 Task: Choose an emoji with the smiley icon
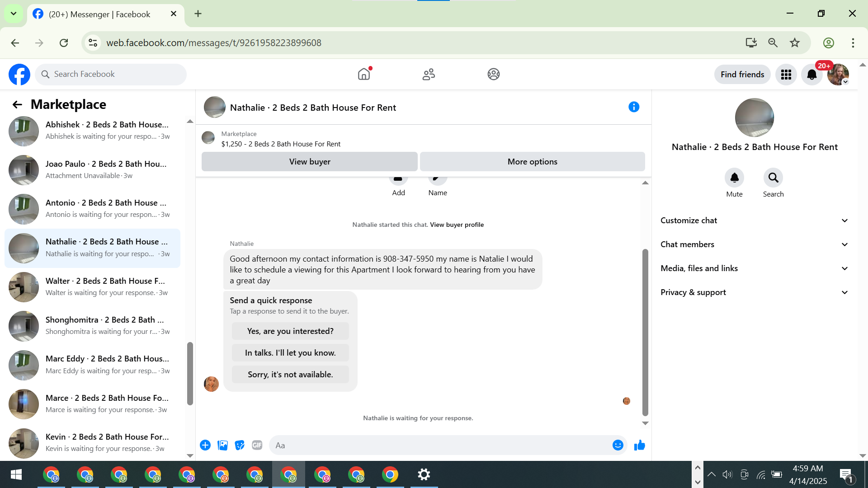coord(618,446)
